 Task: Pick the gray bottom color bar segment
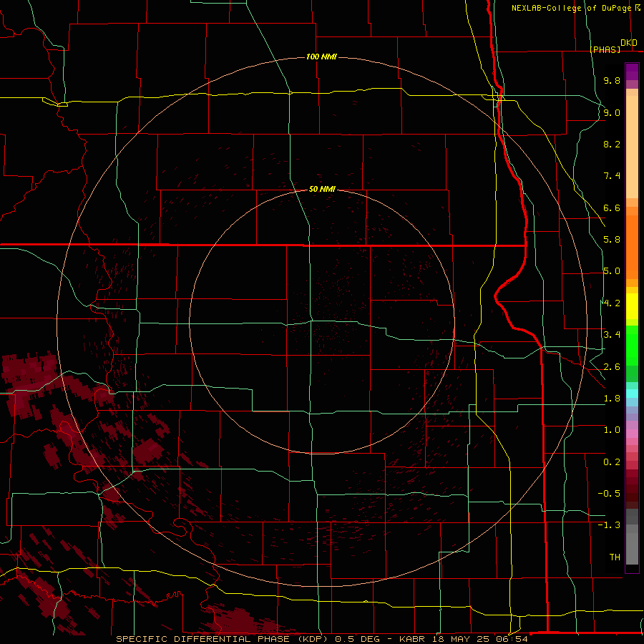point(632,549)
